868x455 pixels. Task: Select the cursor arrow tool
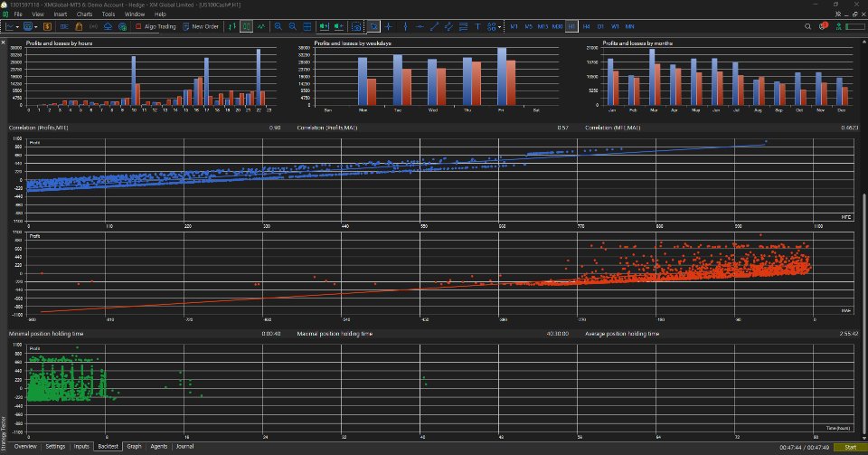tap(373, 26)
